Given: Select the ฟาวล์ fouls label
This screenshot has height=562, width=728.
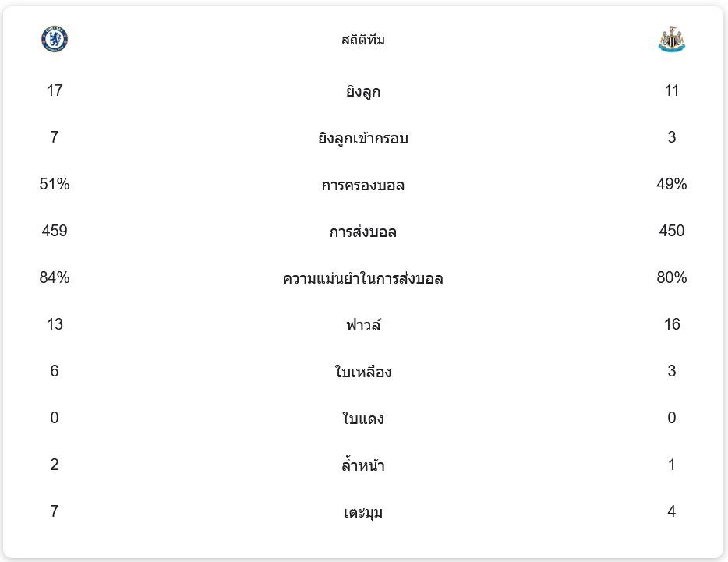Looking at the screenshot, I should 363,326.
